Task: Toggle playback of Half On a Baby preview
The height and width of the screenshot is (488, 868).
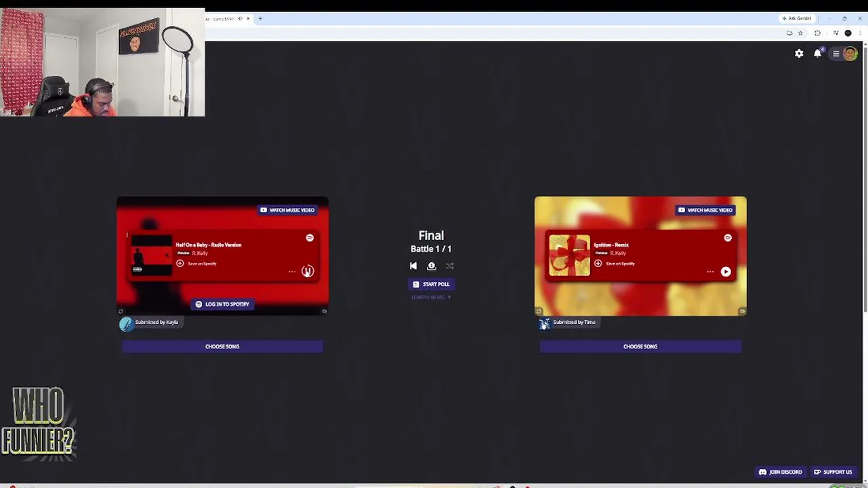Action: [x=308, y=271]
